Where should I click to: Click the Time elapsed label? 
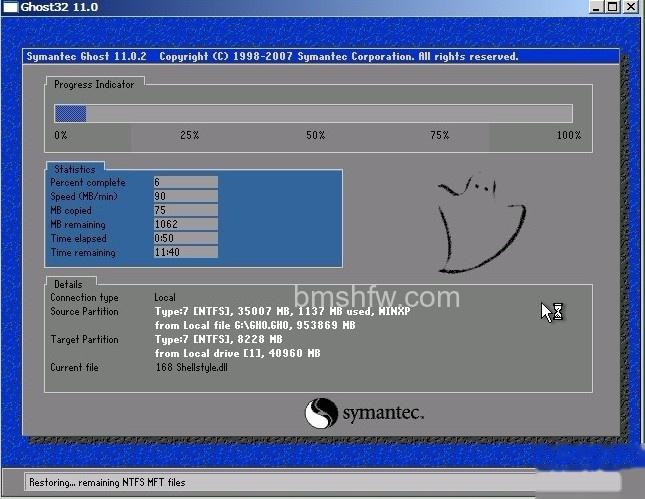click(79, 238)
